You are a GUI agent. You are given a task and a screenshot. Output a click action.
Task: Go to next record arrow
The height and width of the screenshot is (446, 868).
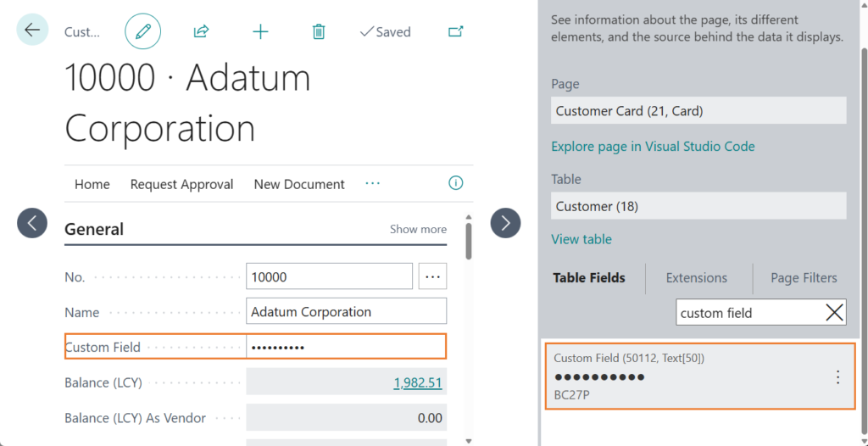point(505,223)
